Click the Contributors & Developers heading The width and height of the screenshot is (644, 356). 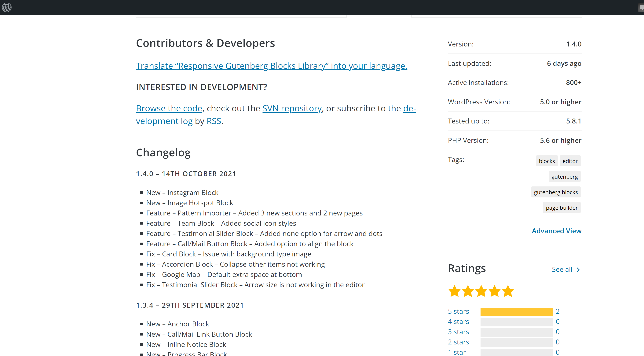pyautogui.click(x=206, y=43)
